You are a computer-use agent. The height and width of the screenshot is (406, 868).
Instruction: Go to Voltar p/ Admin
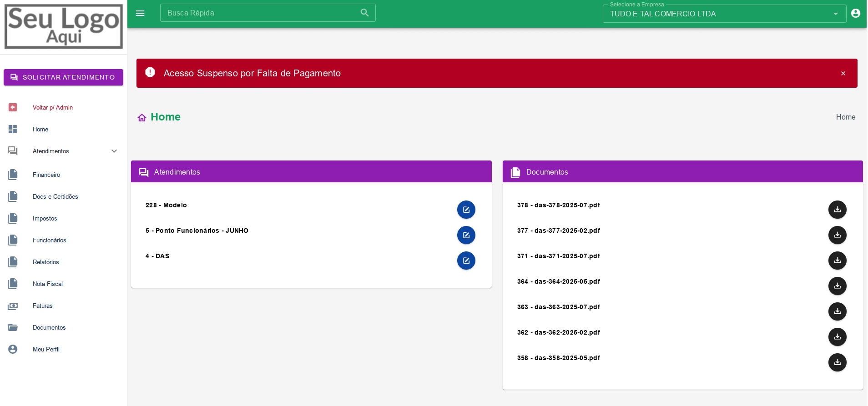pyautogui.click(x=53, y=107)
